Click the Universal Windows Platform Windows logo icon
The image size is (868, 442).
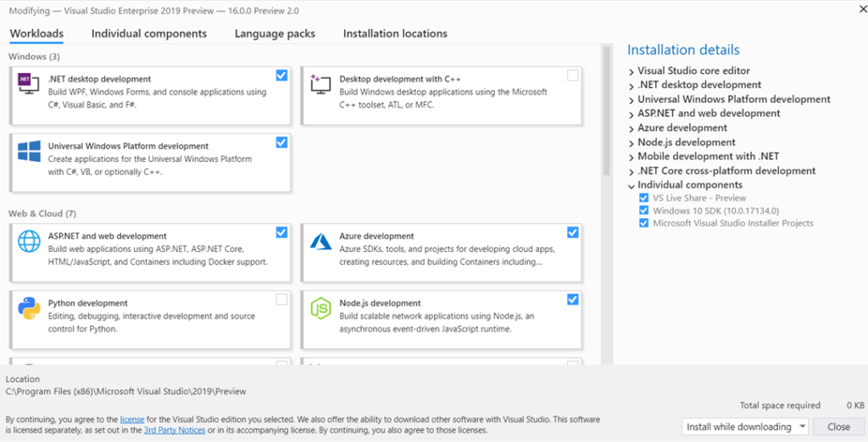29,151
